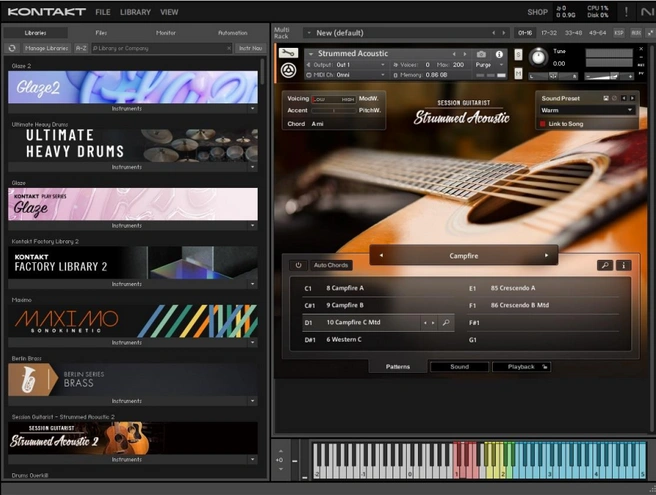Open the Kontakt Factory Library 2 banner
The height and width of the screenshot is (495, 656).
[x=133, y=263]
